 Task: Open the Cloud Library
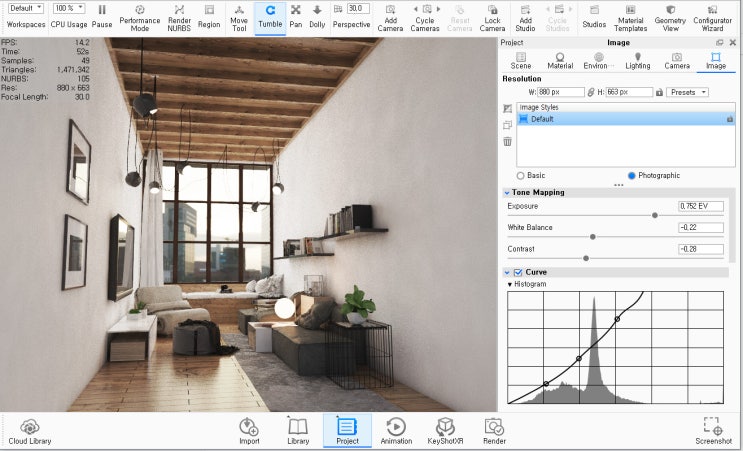(x=30, y=431)
